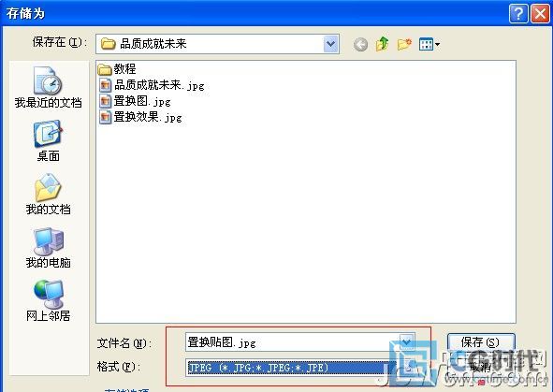Open the 格式 JPEG format combo box
The width and height of the screenshot is (553, 392).
tap(299, 368)
